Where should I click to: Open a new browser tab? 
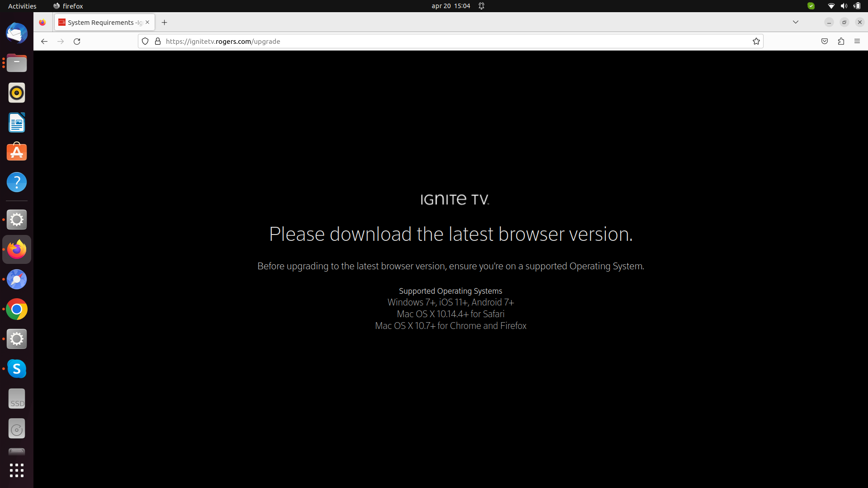(x=165, y=22)
